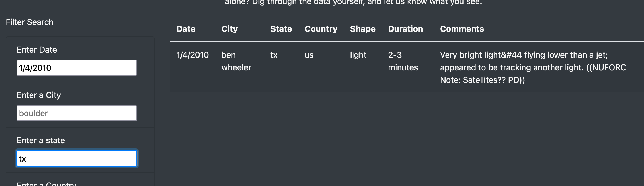Click the Country column header
Viewport: 644px width, 186px height.
point(321,29)
